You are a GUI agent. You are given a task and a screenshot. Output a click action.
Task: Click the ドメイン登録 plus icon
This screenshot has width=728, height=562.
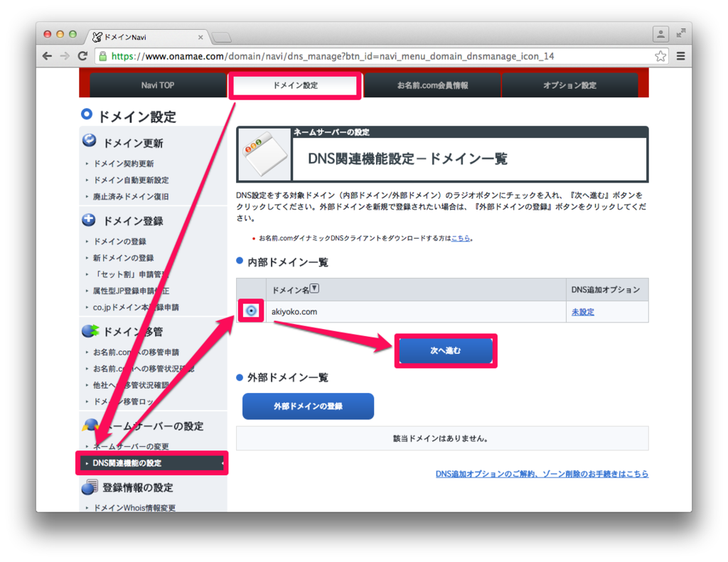89,220
